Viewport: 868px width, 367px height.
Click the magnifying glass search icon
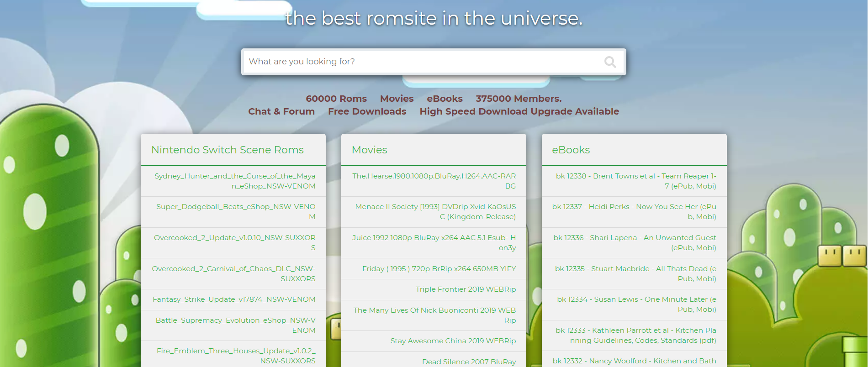[610, 62]
